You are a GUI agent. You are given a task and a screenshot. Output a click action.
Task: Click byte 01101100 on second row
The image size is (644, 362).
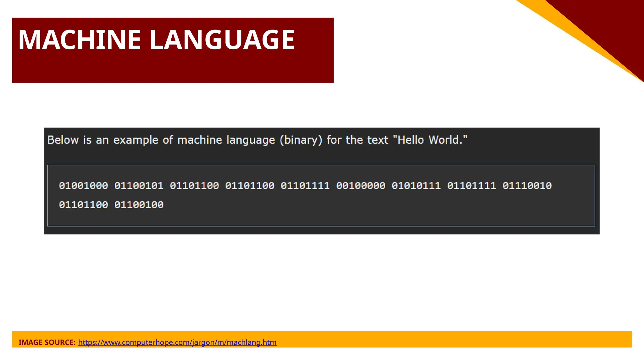tap(83, 205)
